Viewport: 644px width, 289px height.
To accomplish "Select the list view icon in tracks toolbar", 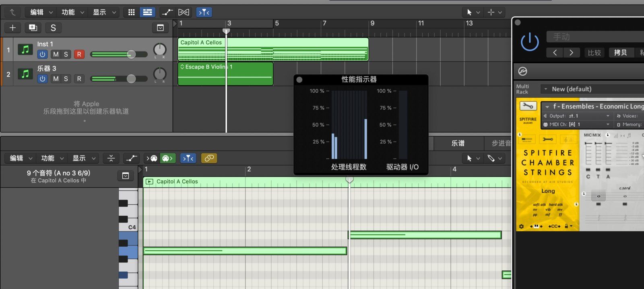I will [x=147, y=12].
